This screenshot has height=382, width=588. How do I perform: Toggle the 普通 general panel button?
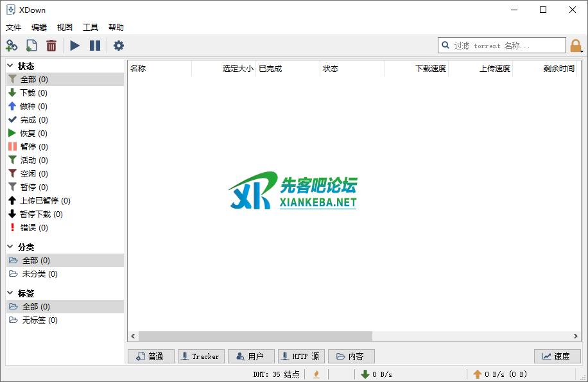(151, 356)
